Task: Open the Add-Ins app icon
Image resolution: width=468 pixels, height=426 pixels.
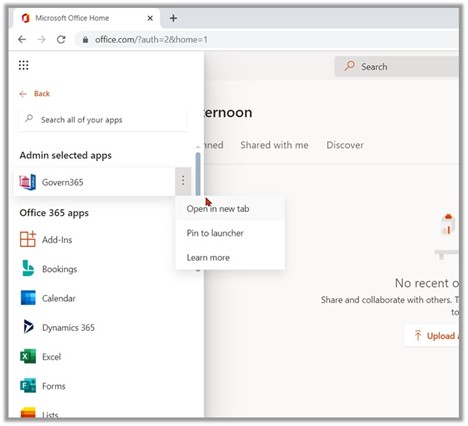Action: point(28,239)
